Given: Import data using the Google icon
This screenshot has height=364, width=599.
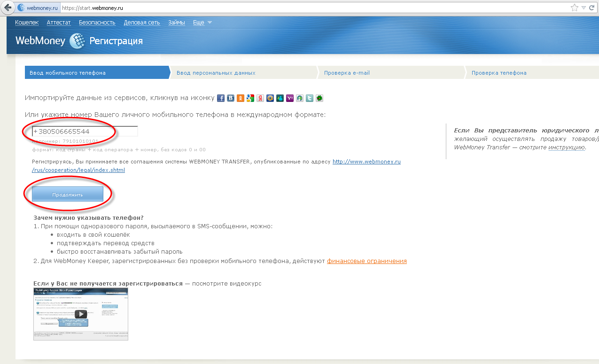Looking at the screenshot, I should pos(250,98).
